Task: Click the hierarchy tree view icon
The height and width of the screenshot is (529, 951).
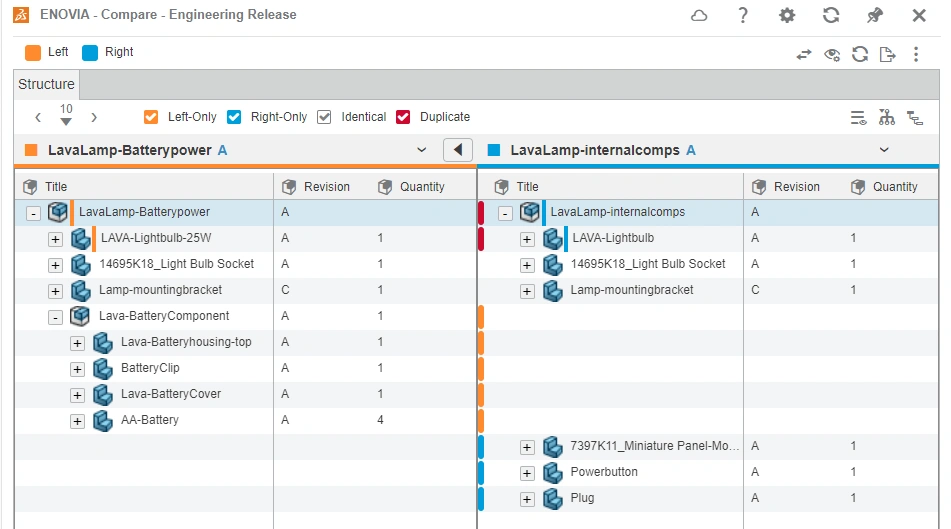Action: 887,117
